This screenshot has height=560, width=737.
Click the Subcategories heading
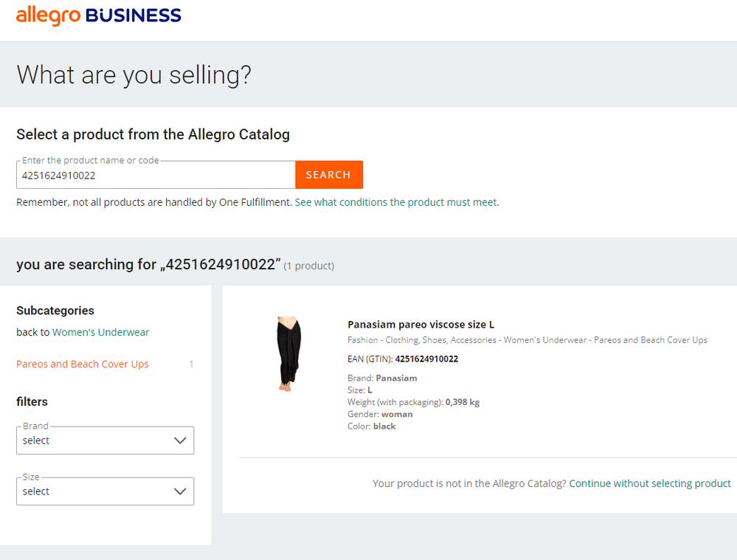pos(55,311)
